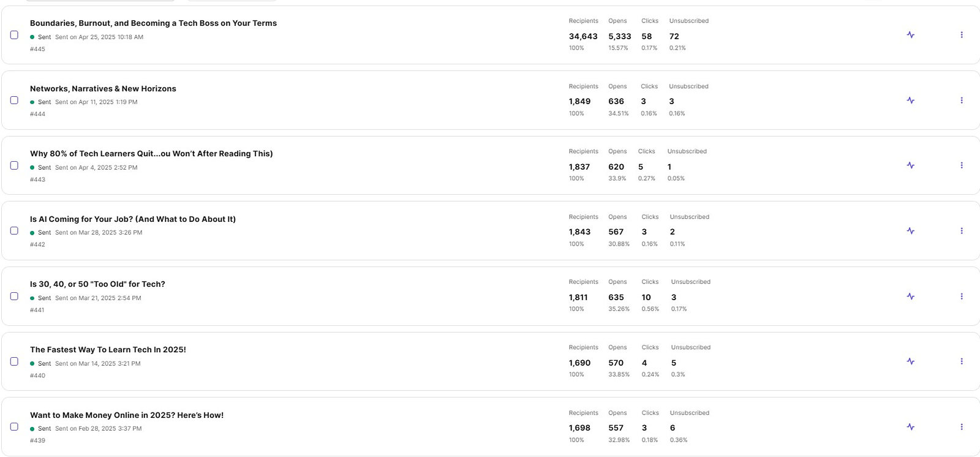This screenshot has height=457, width=980.
Task: Open options menu for Why 80% of Tech Learners campaign
Action: (x=961, y=165)
